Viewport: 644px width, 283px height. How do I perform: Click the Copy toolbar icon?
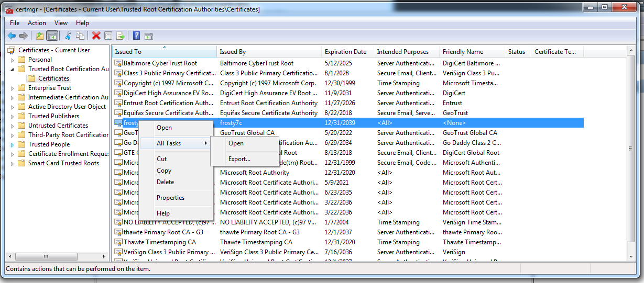pos(80,36)
